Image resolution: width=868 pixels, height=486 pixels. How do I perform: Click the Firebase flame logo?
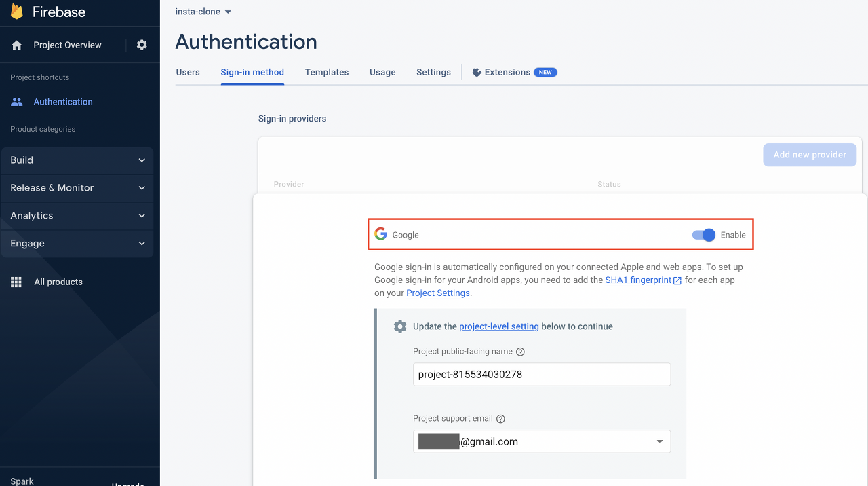coord(17,12)
